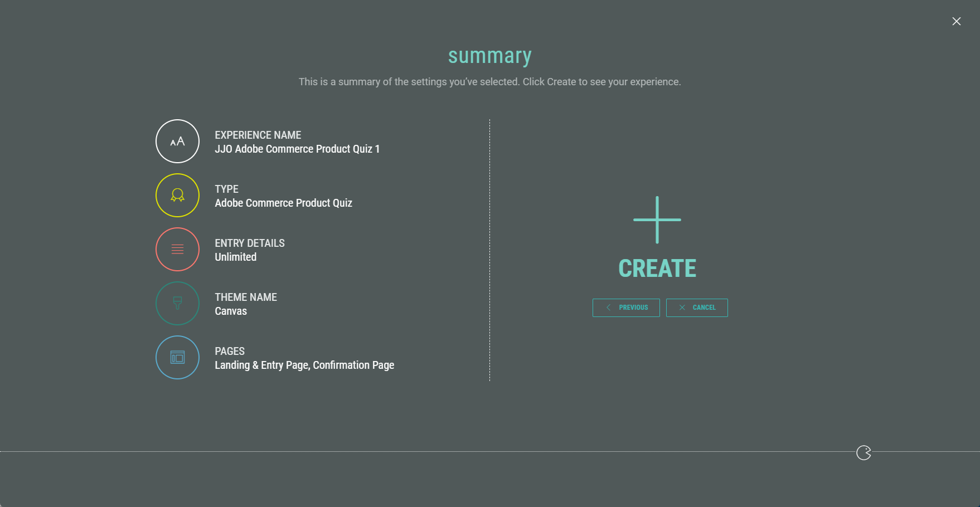Click the red Entry Details lines icon
980x507 pixels.
pyautogui.click(x=177, y=250)
